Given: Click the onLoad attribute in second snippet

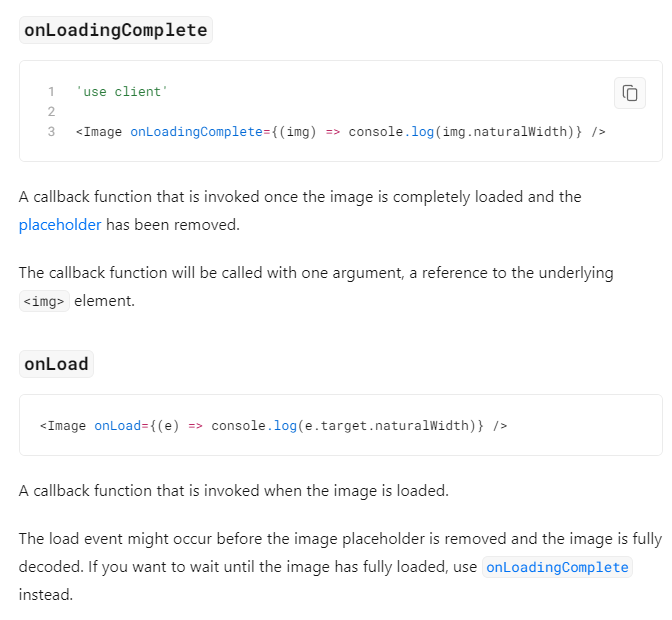Looking at the screenshot, I should [117, 426].
